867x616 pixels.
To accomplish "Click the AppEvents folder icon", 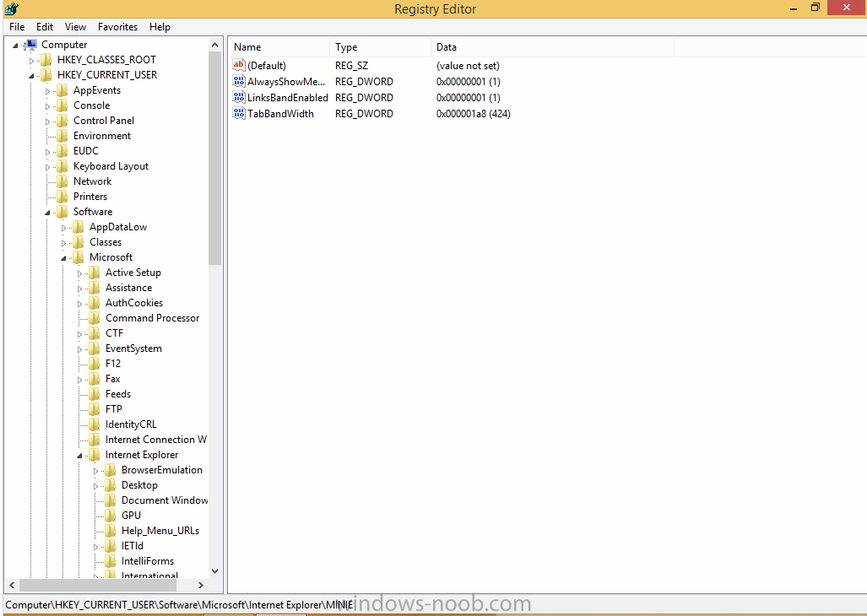I will (x=62, y=90).
